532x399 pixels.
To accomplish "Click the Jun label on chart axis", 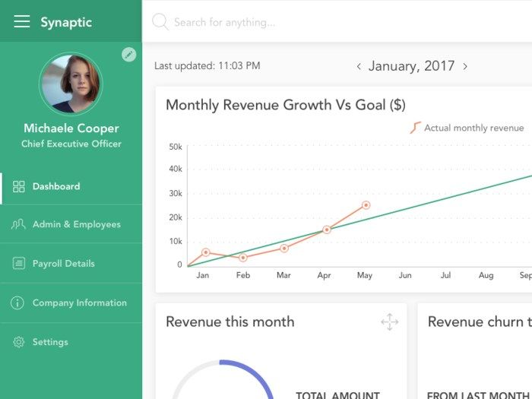I will (405, 275).
